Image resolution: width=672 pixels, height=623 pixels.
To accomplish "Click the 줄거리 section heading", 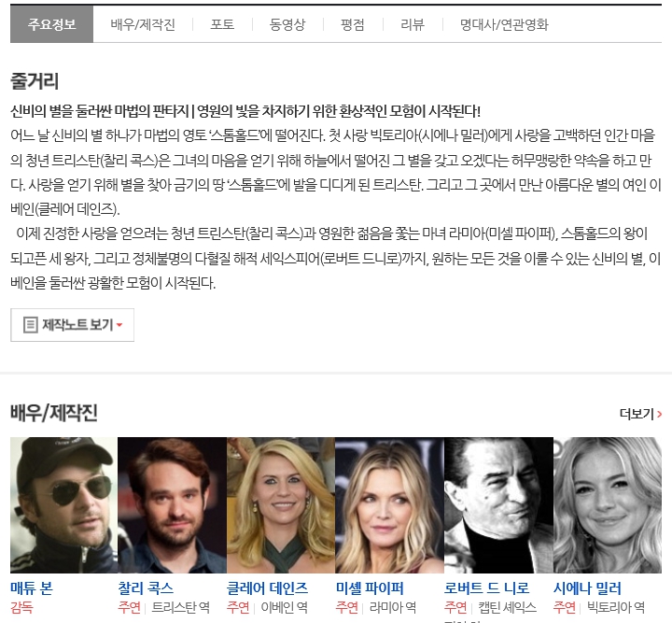I will tap(35, 81).
